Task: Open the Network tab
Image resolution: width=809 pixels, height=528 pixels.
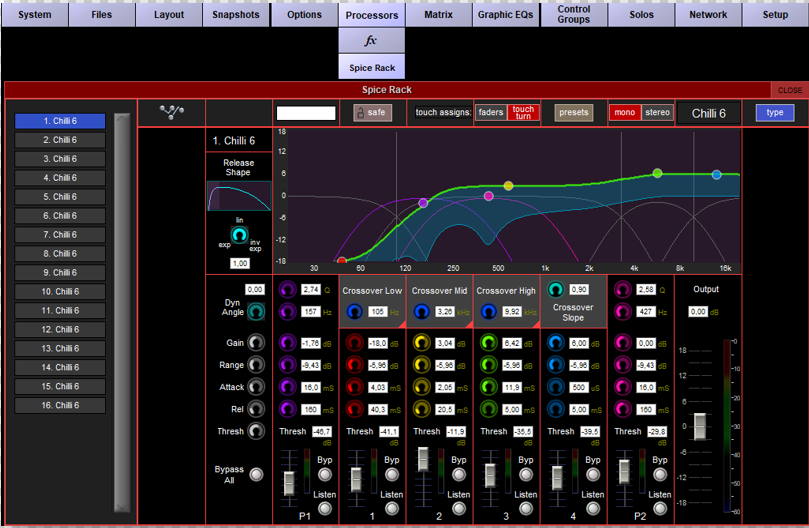Action: coord(708,14)
